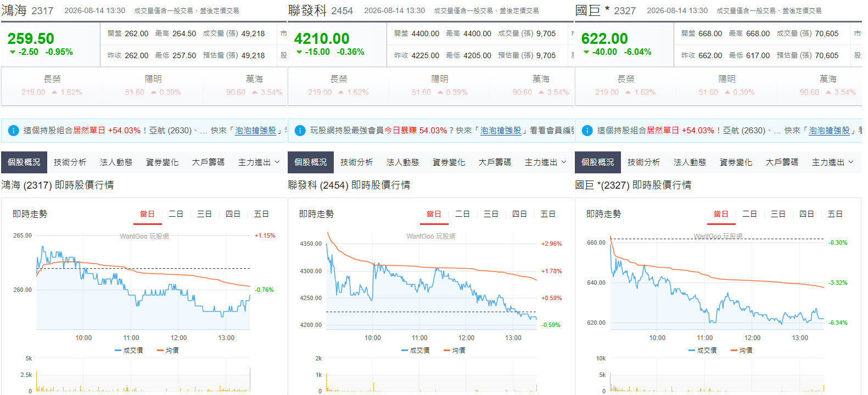Open 資券變化 tab in 鴻海 panel
This screenshot has width=868, height=395.
tap(163, 162)
